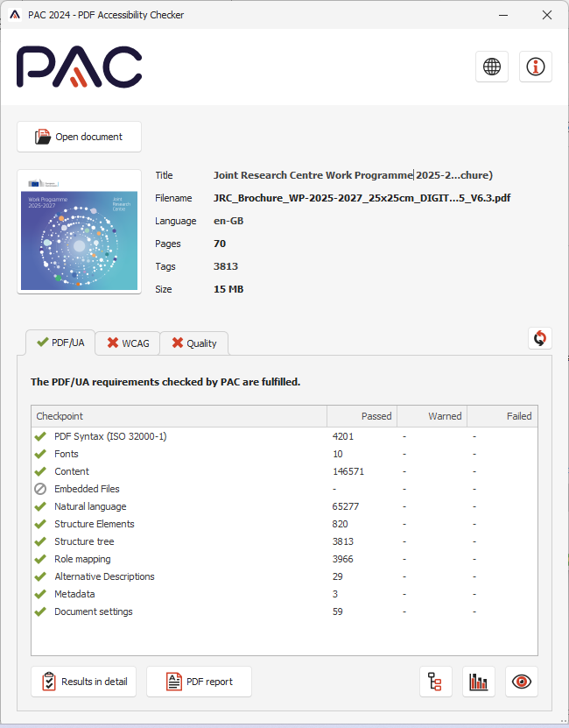Viewport: 569px width, 728px height.
Task: Minimize the PAC window
Action: 503,15
